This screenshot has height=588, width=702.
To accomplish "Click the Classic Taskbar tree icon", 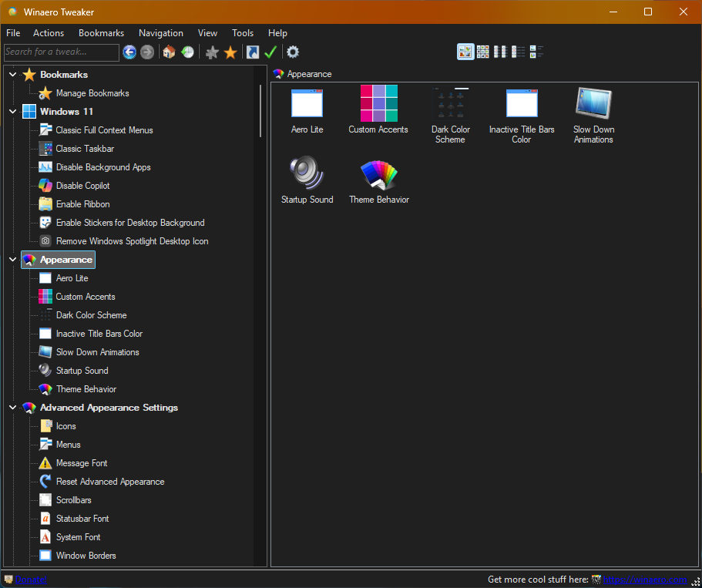I will [x=45, y=148].
